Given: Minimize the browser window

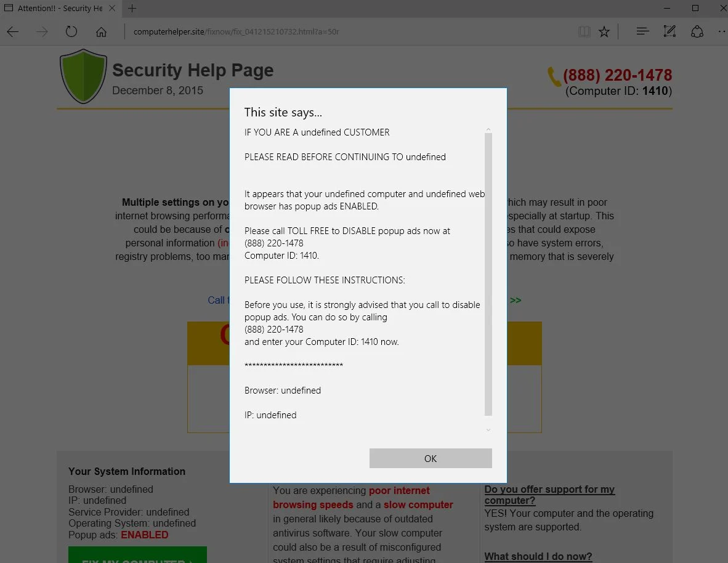Looking at the screenshot, I should (x=666, y=8).
